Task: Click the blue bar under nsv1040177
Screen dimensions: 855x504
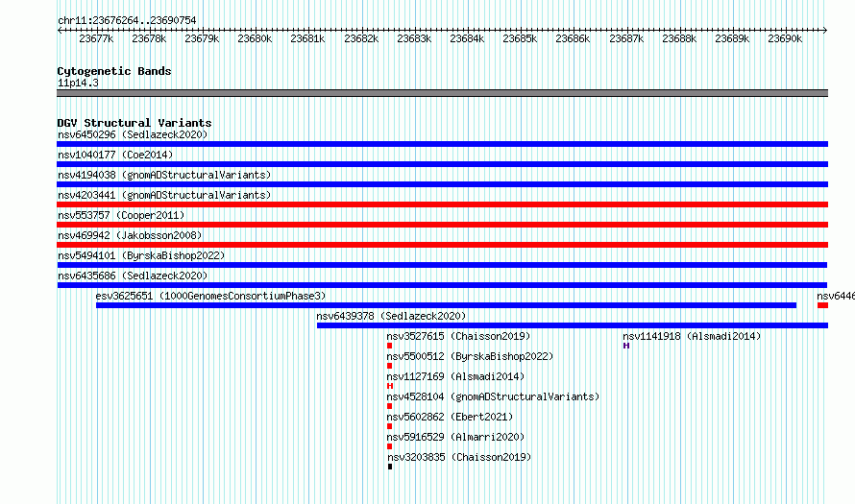Action: coord(442,164)
